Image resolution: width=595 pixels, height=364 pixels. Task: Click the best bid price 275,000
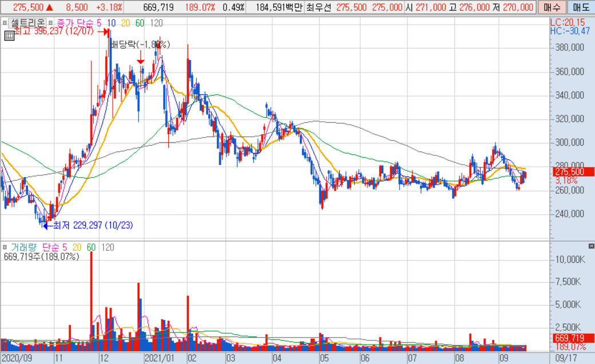pos(387,7)
